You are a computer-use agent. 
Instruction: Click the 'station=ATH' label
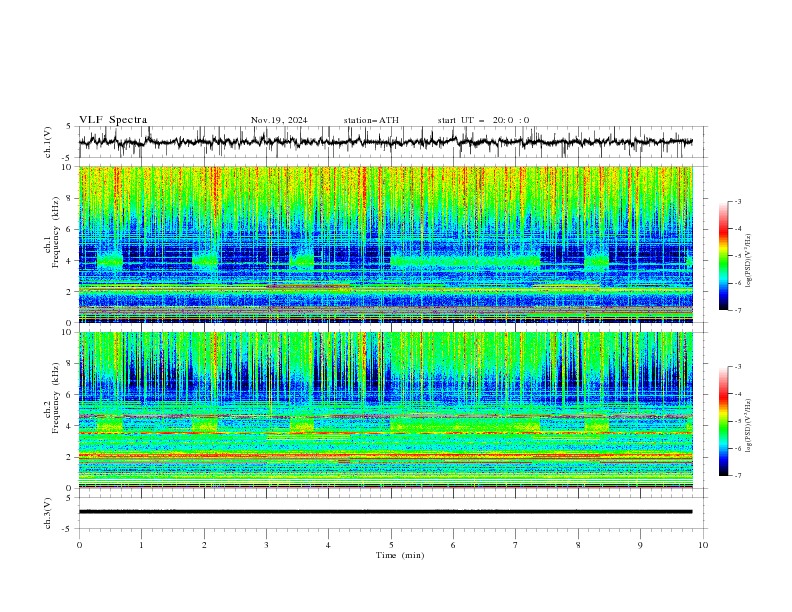[371, 120]
